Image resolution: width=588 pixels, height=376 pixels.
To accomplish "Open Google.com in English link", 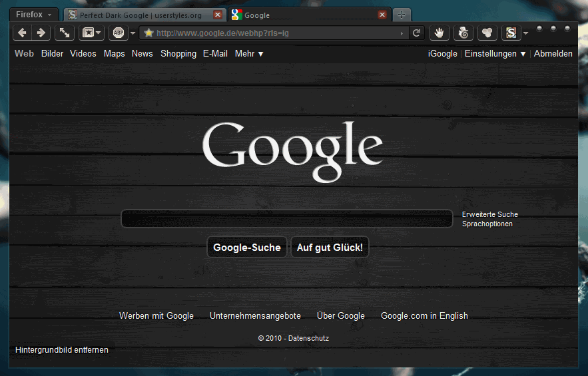I will click(x=424, y=315).
